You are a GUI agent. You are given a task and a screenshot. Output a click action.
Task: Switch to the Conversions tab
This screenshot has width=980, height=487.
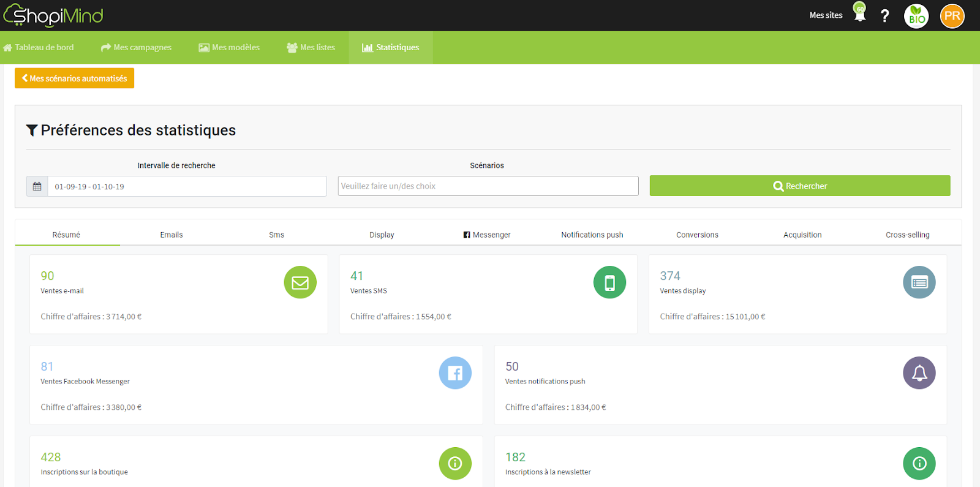[x=697, y=235]
